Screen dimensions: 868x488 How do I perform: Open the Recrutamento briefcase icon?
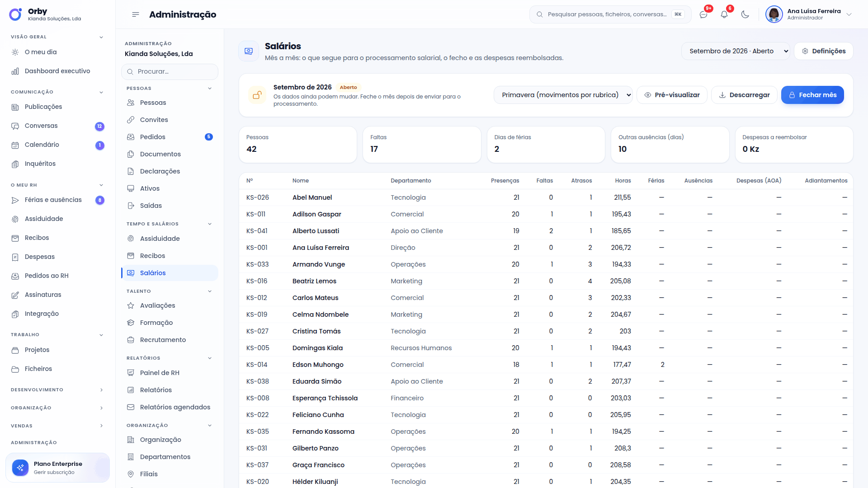coord(131,340)
